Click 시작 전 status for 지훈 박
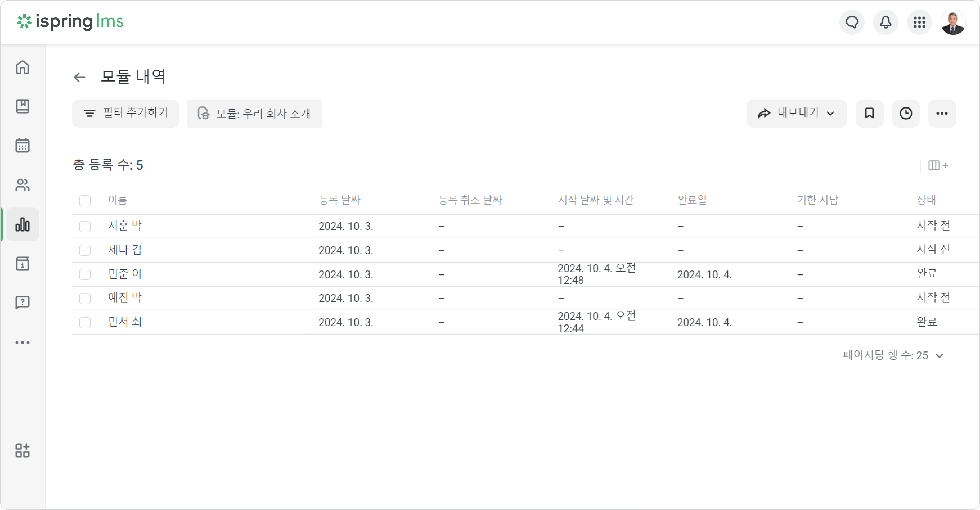 (933, 225)
